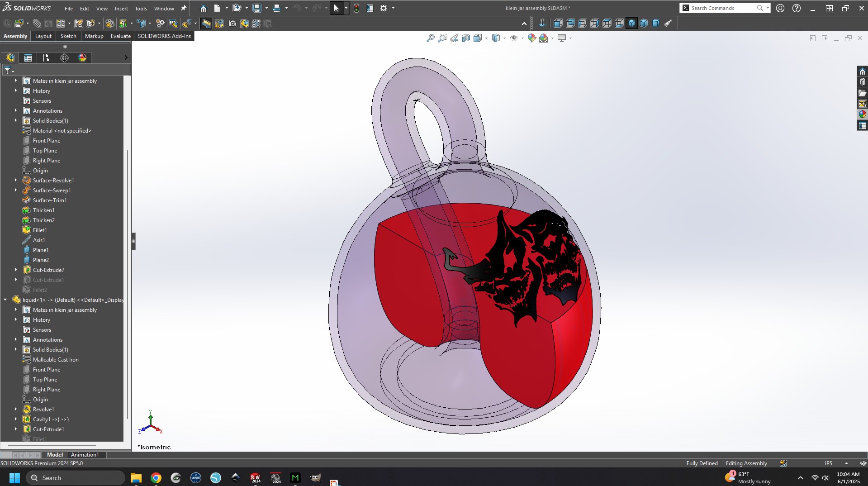Click the Previous View icon

click(454, 38)
